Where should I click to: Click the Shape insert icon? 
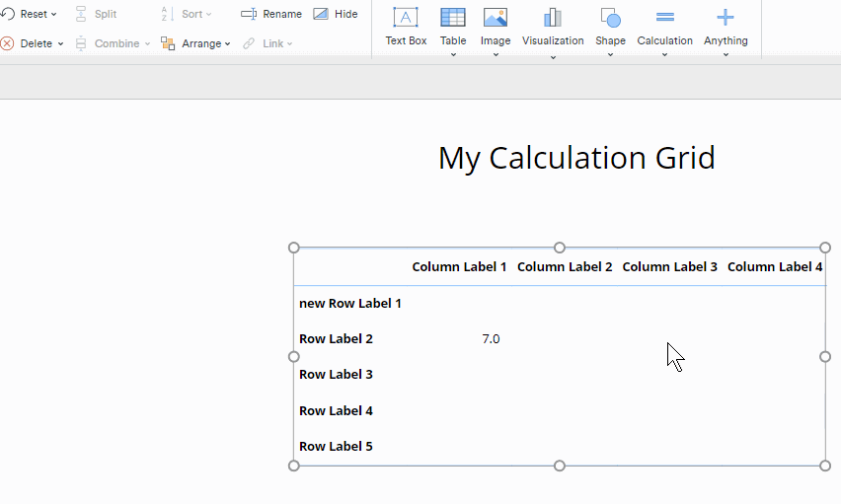(610, 18)
